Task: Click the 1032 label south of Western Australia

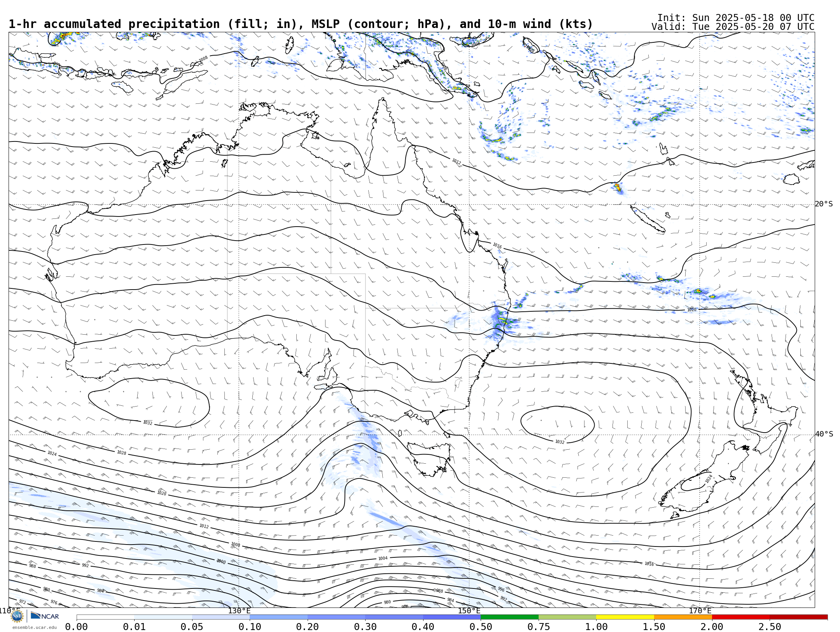Action: (148, 423)
